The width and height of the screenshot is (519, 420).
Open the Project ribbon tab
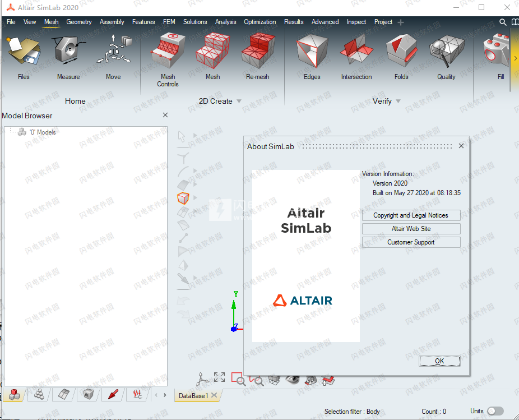tap(383, 22)
